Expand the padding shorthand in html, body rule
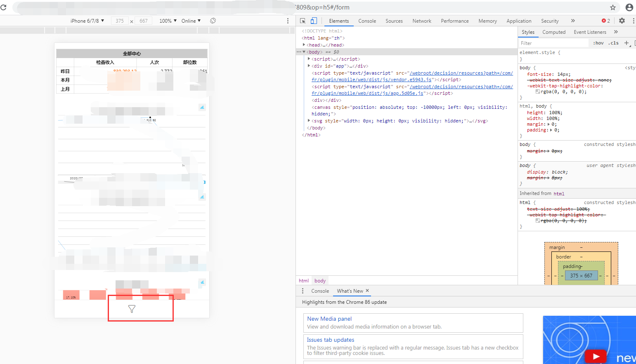The image size is (636, 364). coord(551,130)
